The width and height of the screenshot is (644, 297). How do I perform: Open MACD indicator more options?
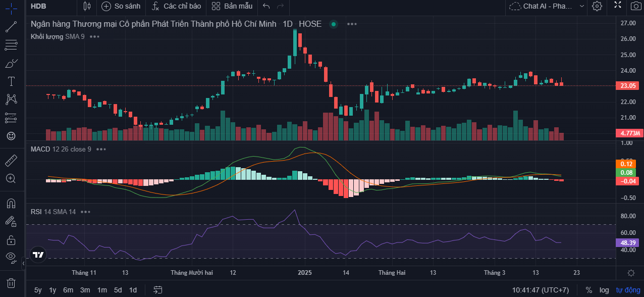click(101, 149)
